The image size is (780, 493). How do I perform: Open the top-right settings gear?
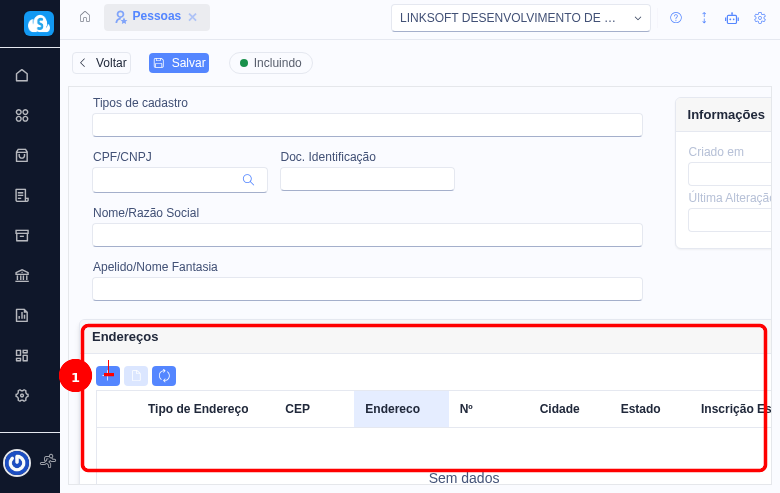(x=760, y=18)
